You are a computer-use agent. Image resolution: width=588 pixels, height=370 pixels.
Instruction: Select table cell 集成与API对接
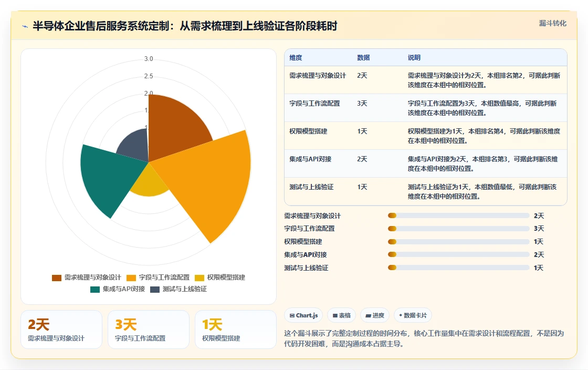point(310,159)
